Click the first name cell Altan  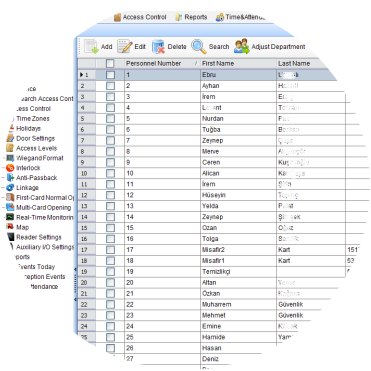tap(238, 283)
